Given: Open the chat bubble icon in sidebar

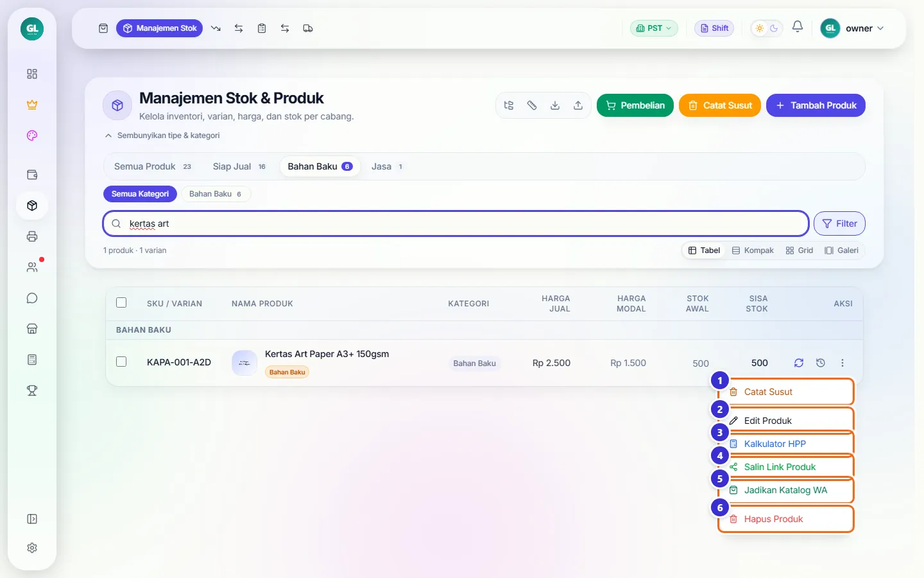Looking at the screenshot, I should click(x=32, y=298).
